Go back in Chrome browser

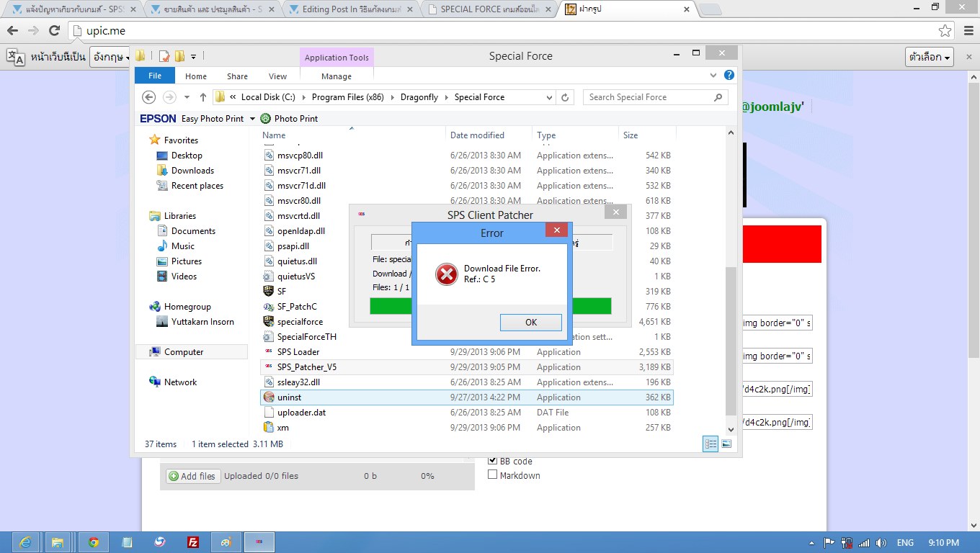(x=12, y=30)
